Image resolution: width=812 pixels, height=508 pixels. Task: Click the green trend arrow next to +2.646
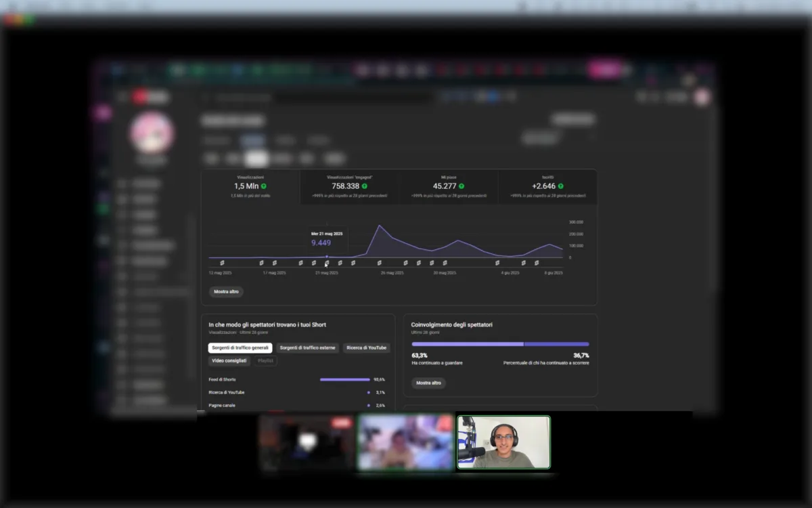(x=561, y=186)
